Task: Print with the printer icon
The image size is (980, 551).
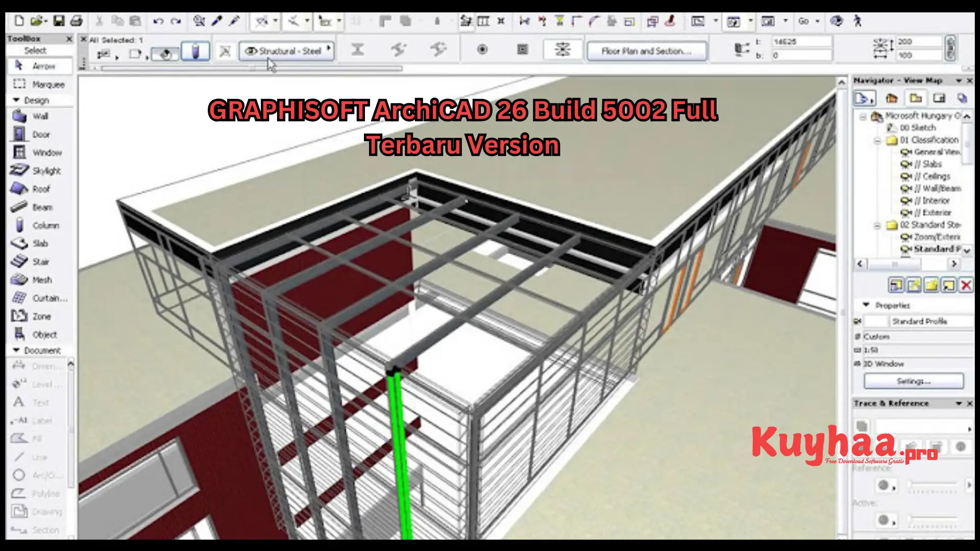Action: (x=77, y=21)
